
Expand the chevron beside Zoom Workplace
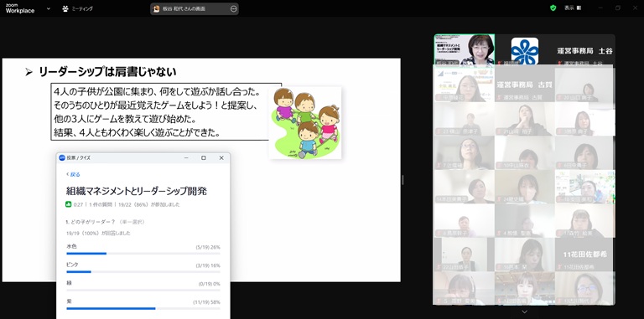click(x=49, y=8)
